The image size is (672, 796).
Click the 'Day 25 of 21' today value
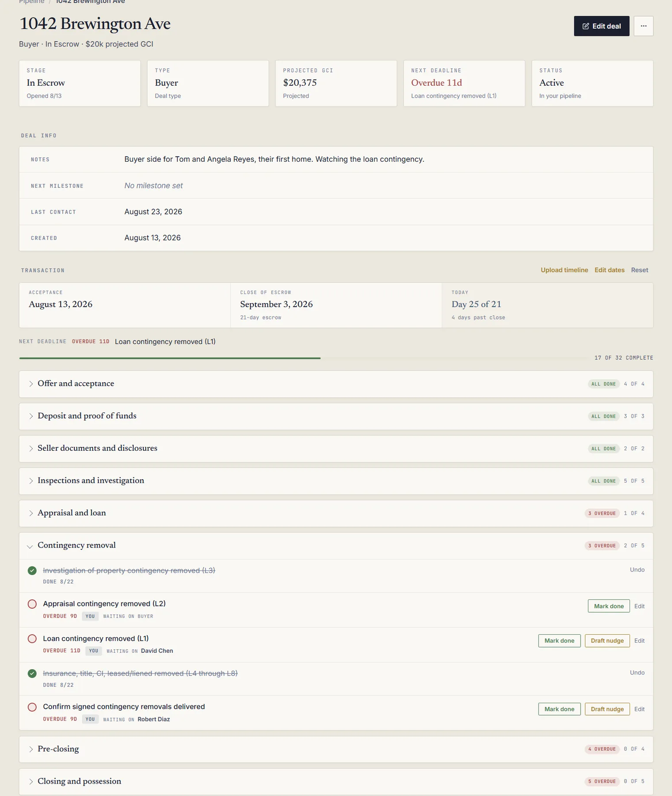pyautogui.click(x=476, y=304)
